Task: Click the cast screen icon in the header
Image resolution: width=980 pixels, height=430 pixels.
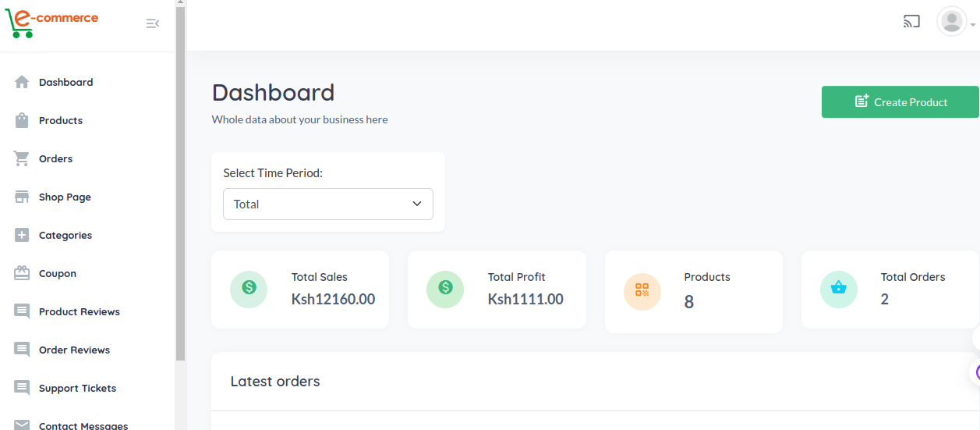Action: (911, 22)
